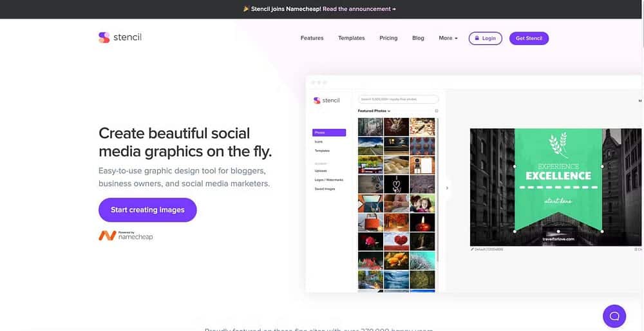Open the Namecheap announcement banner link
This screenshot has width=644, height=331.
(x=359, y=8)
